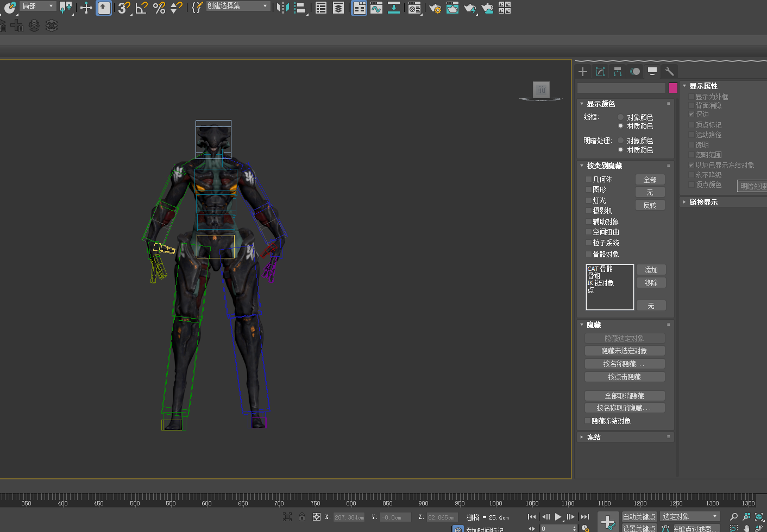Expand the 冻结 rollout
The image size is (767, 532).
pyautogui.click(x=594, y=437)
